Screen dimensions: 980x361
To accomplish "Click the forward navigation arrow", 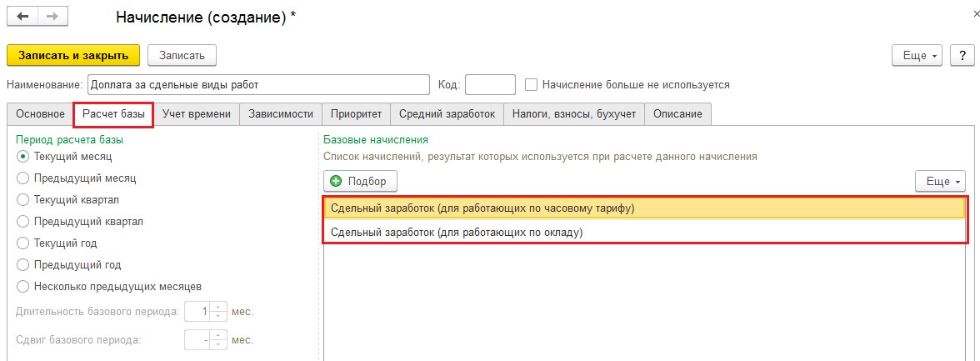I will 52,17.
